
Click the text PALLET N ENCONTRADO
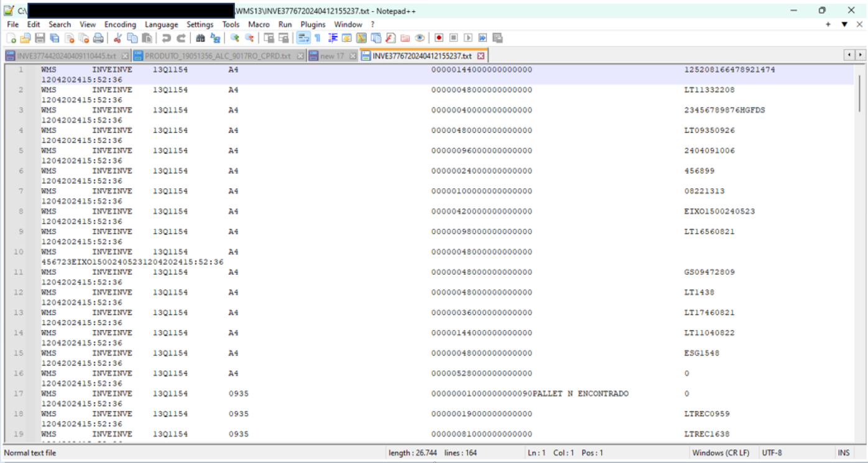(581, 394)
